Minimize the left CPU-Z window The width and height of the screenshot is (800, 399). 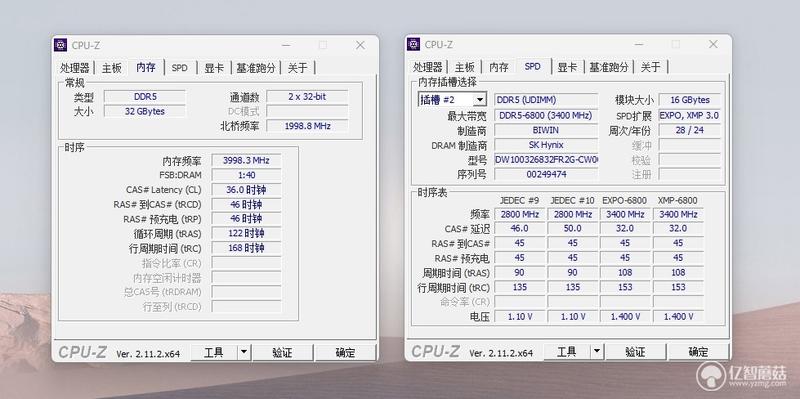pos(287,45)
